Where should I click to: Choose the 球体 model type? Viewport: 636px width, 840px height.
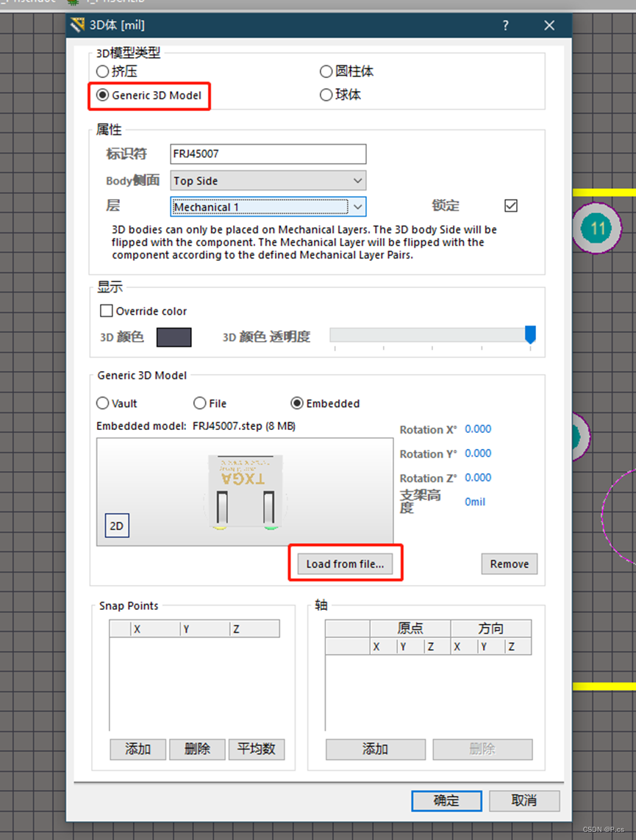point(326,95)
